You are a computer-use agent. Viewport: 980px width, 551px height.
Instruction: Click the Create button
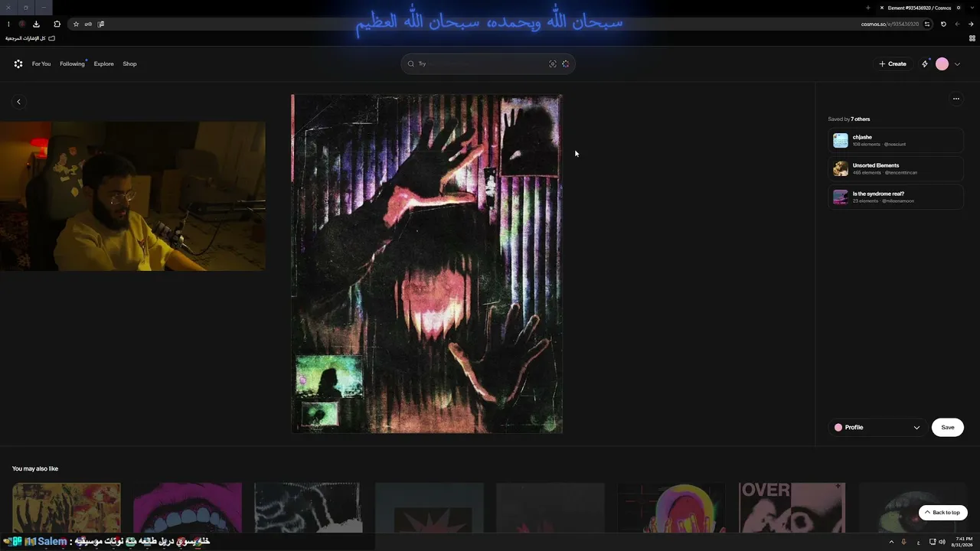893,64
